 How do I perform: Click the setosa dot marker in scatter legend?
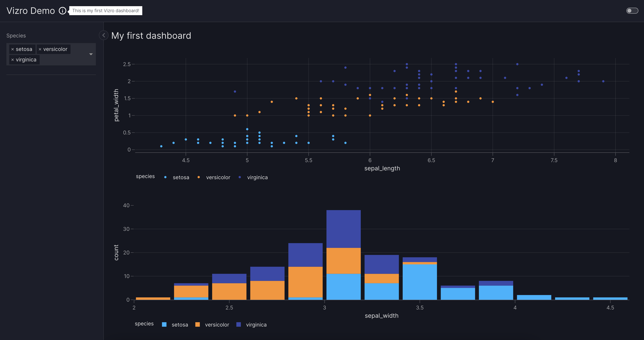[165, 177]
